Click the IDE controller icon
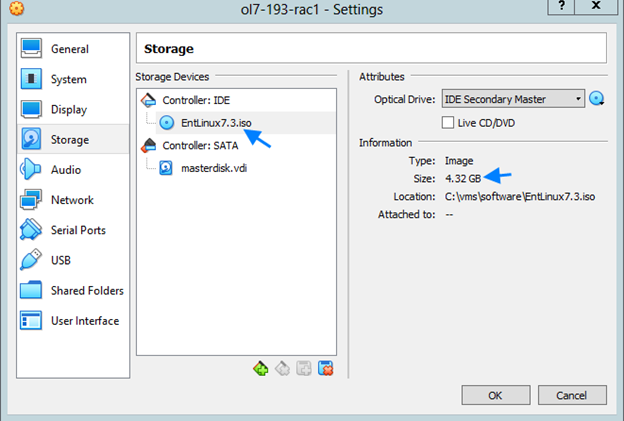 pos(148,100)
